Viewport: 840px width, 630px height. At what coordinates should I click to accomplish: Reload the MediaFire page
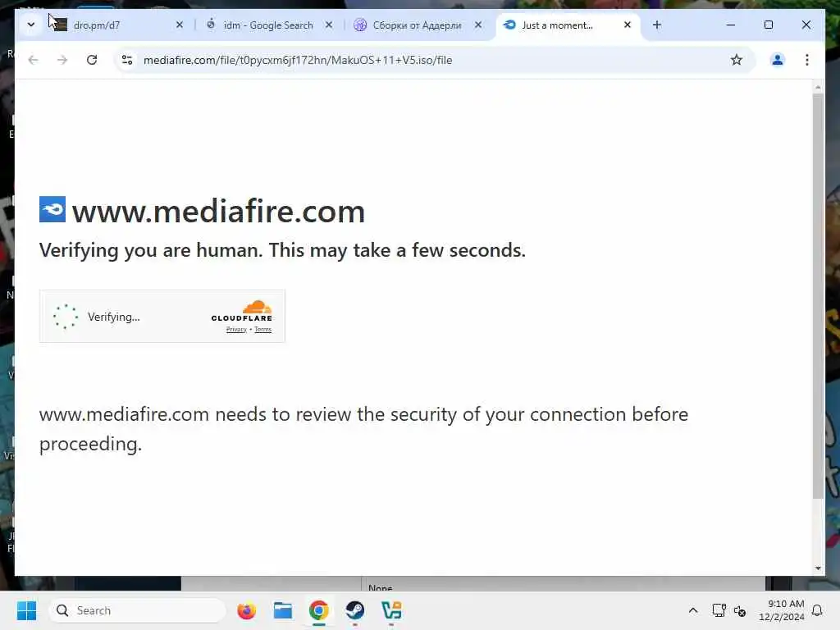click(x=92, y=60)
